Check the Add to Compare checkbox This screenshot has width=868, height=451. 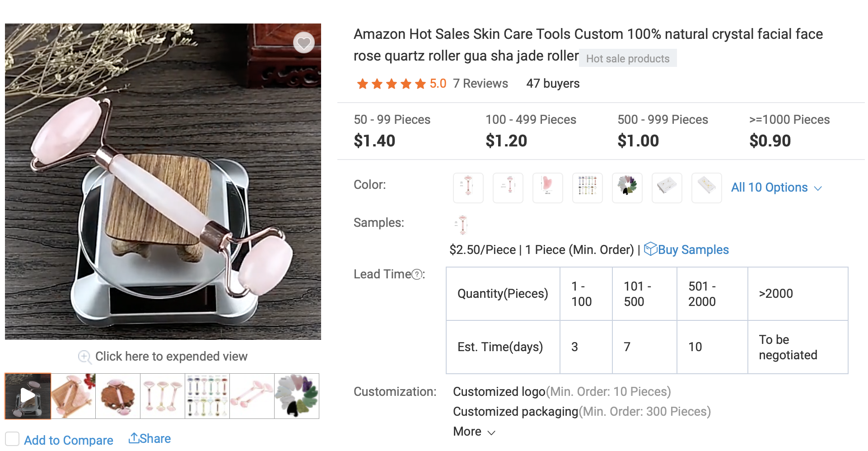click(x=12, y=439)
